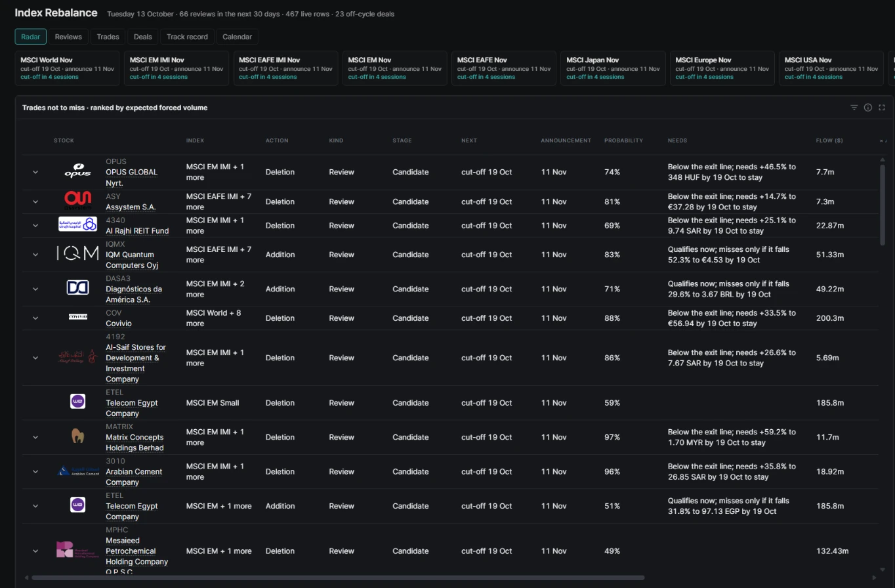The height and width of the screenshot is (588, 895).
Task: Click the Matrix Concepts Holdings logo
Action: [x=77, y=437]
